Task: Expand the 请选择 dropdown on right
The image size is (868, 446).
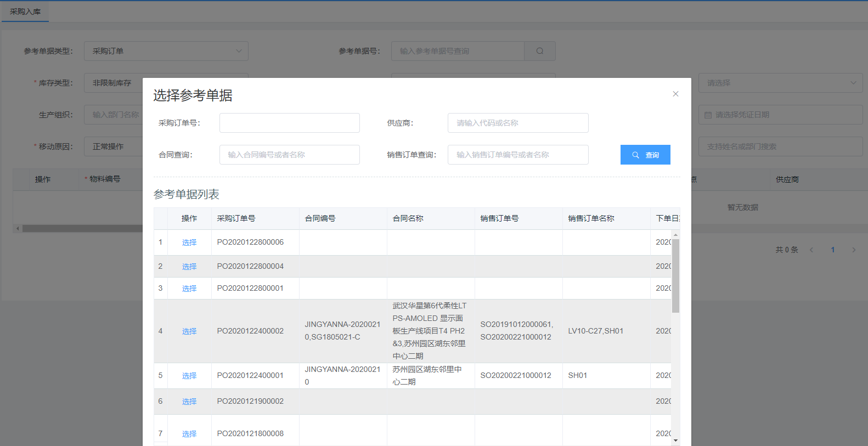Action: click(780, 83)
